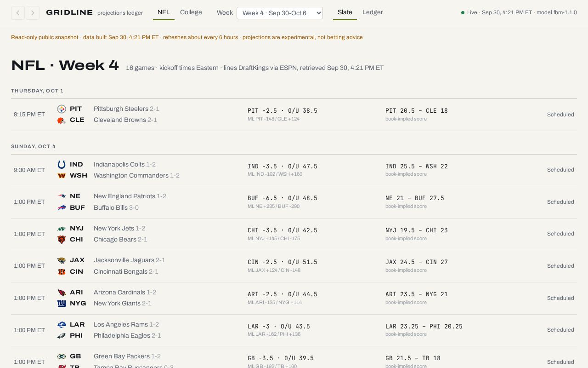Click the New York Jets logo

click(62, 229)
